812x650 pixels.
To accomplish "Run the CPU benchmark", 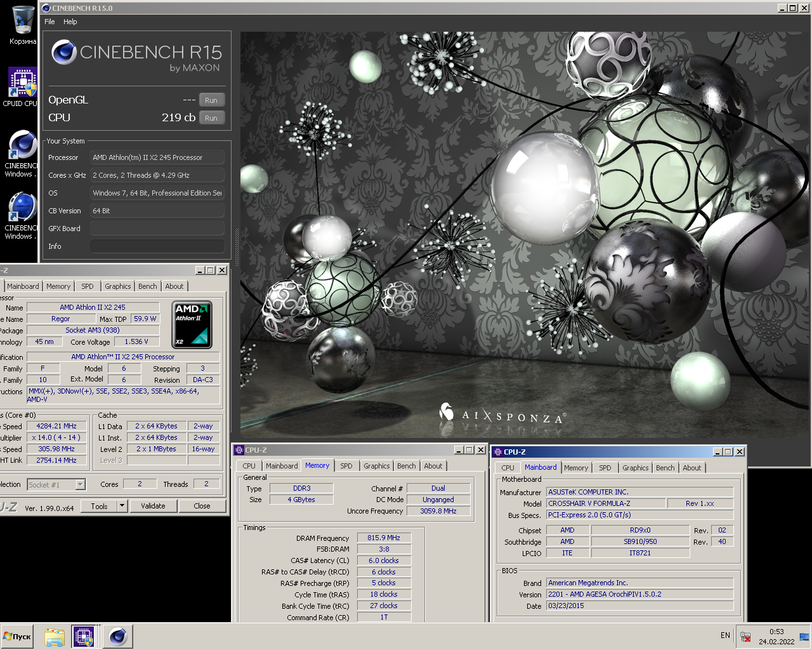I will pyautogui.click(x=211, y=118).
